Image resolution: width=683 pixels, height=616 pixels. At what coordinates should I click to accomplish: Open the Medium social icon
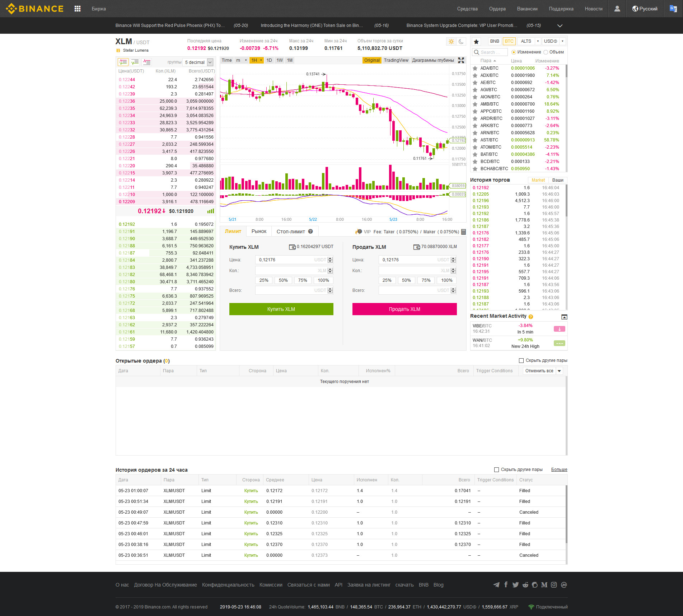(544, 585)
